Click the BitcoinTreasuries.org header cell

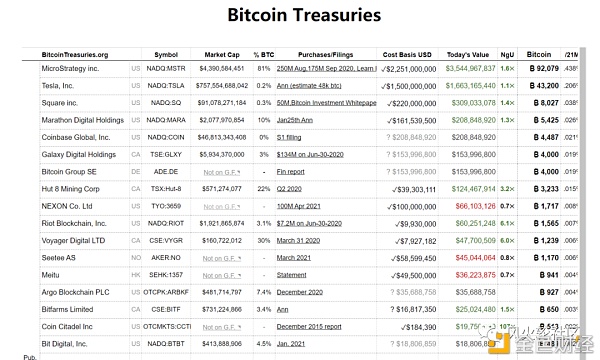[75, 55]
